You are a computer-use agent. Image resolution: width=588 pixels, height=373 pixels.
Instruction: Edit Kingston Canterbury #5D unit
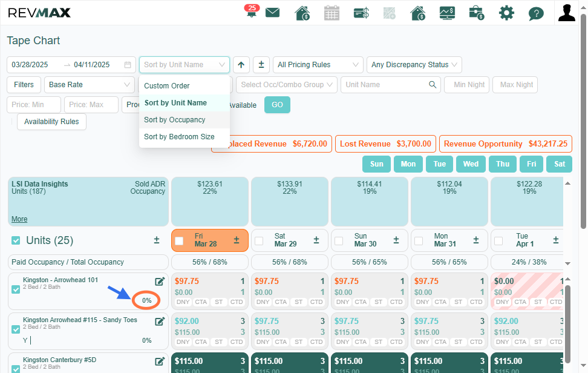160,361
